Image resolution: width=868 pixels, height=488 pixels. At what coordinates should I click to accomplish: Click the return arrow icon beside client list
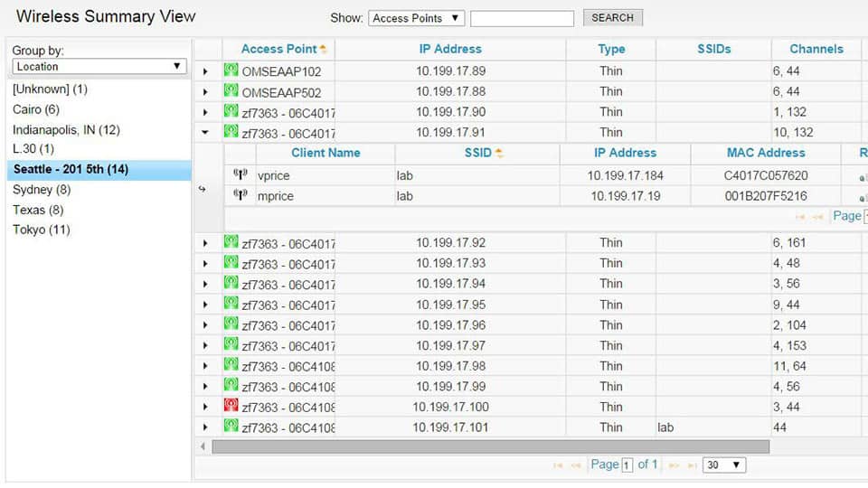pos(202,189)
